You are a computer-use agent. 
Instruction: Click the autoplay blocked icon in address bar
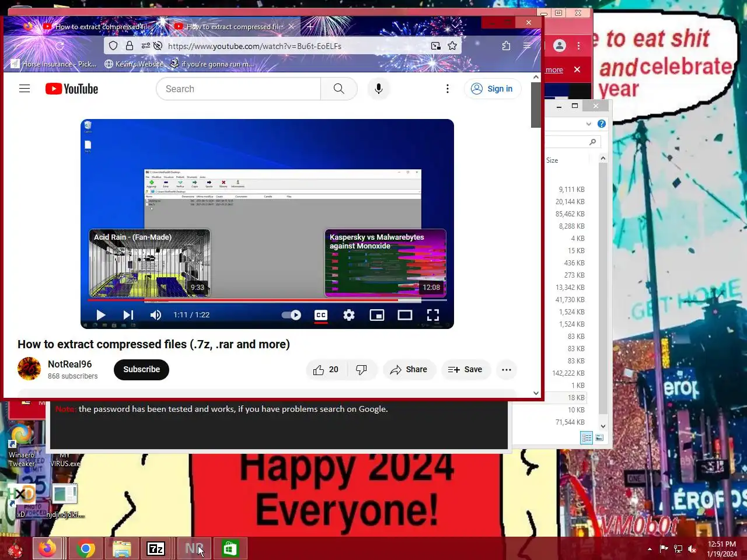tap(158, 45)
